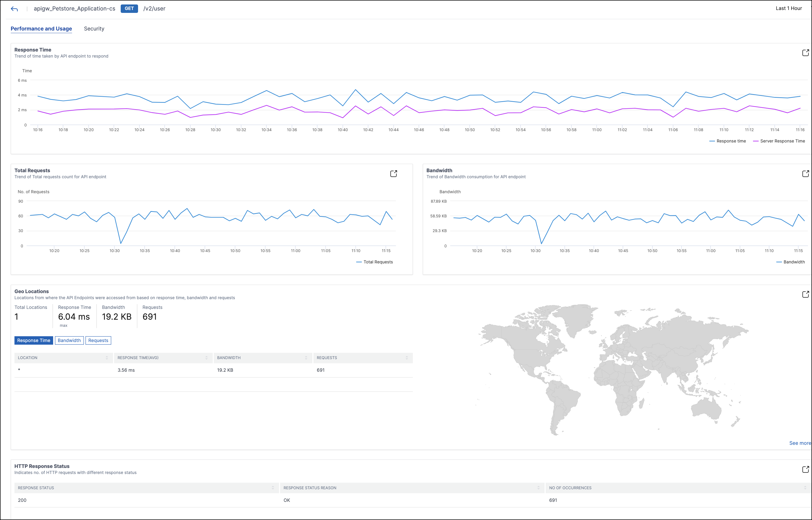This screenshot has height=520, width=812.
Task: Expand the HTTP Response Status panel
Action: point(805,469)
